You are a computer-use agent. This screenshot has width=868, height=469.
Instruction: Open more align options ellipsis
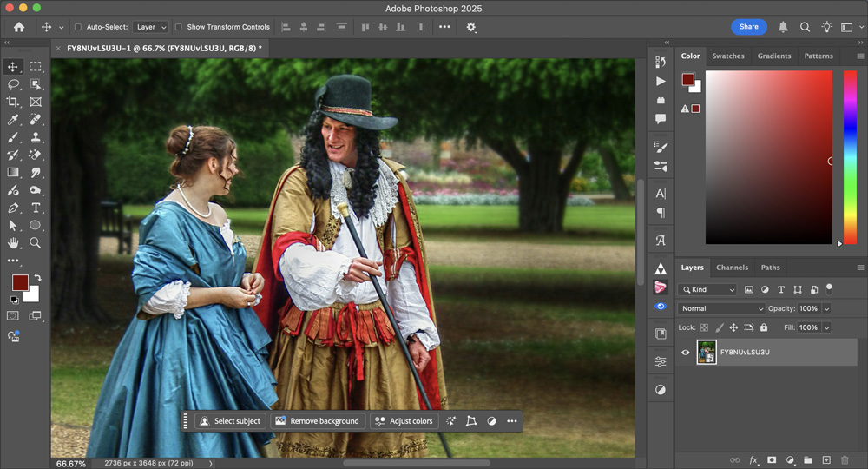point(444,27)
